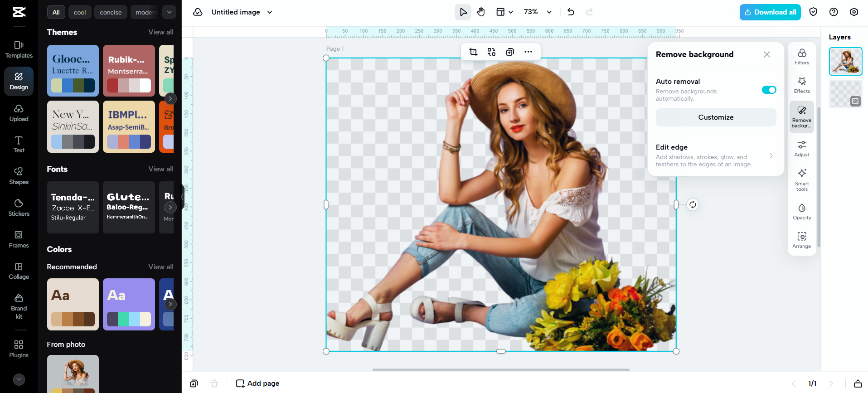Click the Customize button

click(715, 117)
